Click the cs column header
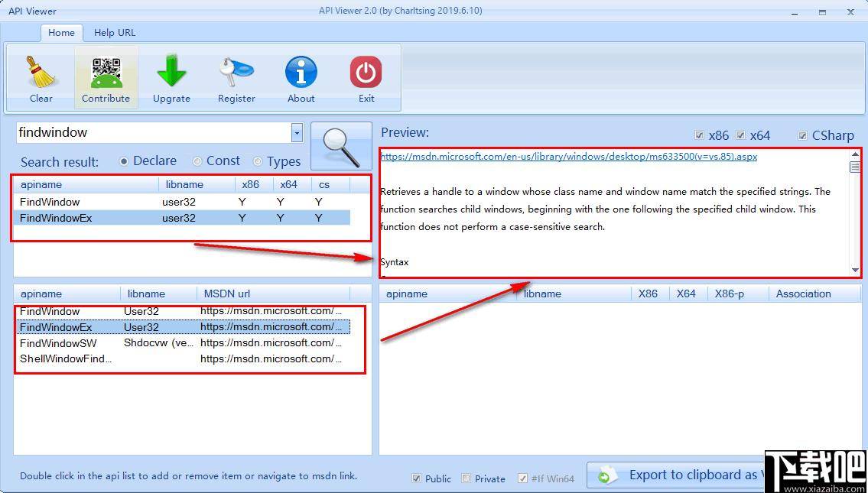This screenshot has height=493, width=868. 330,184
